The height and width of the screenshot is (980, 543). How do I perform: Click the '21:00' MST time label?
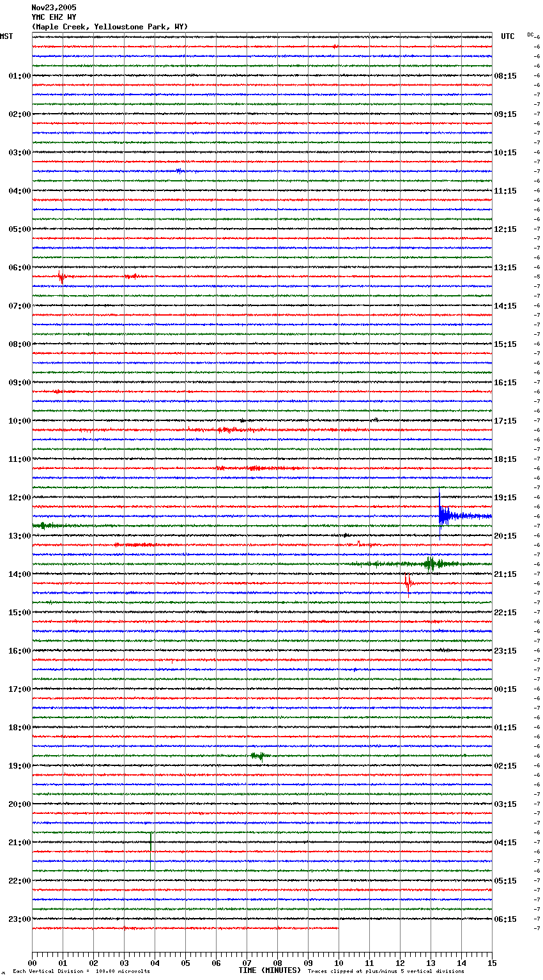(20, 843)
